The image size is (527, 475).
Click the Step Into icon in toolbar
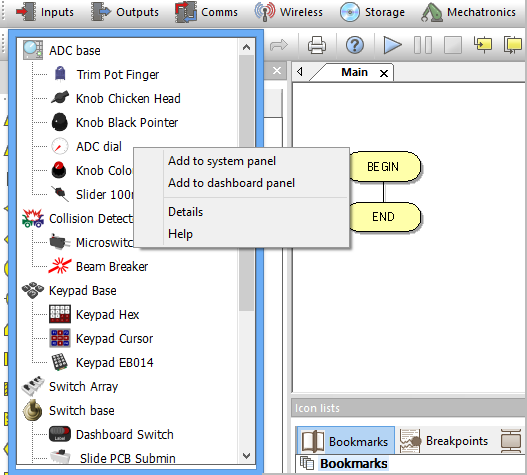[483, 45]
